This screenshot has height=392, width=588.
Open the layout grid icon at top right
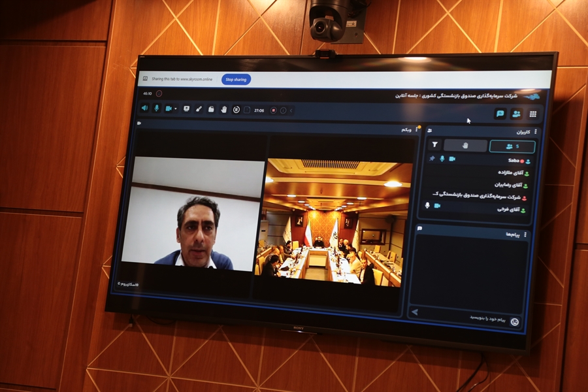[x=533, y=114]
